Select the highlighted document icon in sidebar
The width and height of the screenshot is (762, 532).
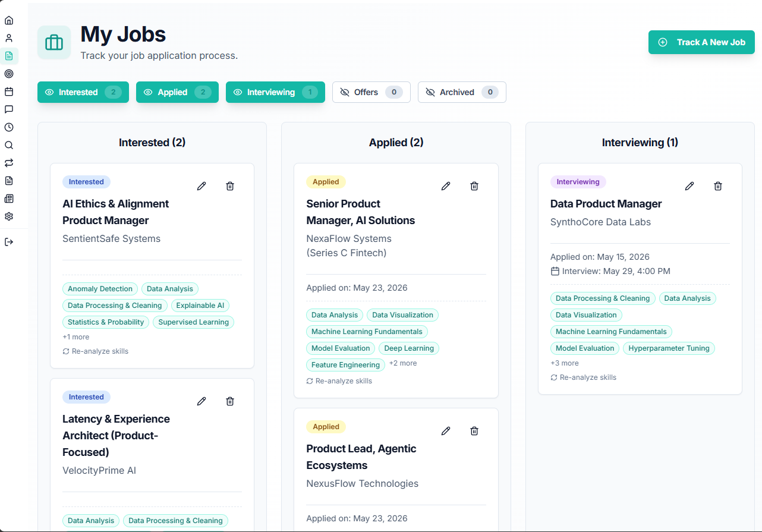tap(9, 56)
